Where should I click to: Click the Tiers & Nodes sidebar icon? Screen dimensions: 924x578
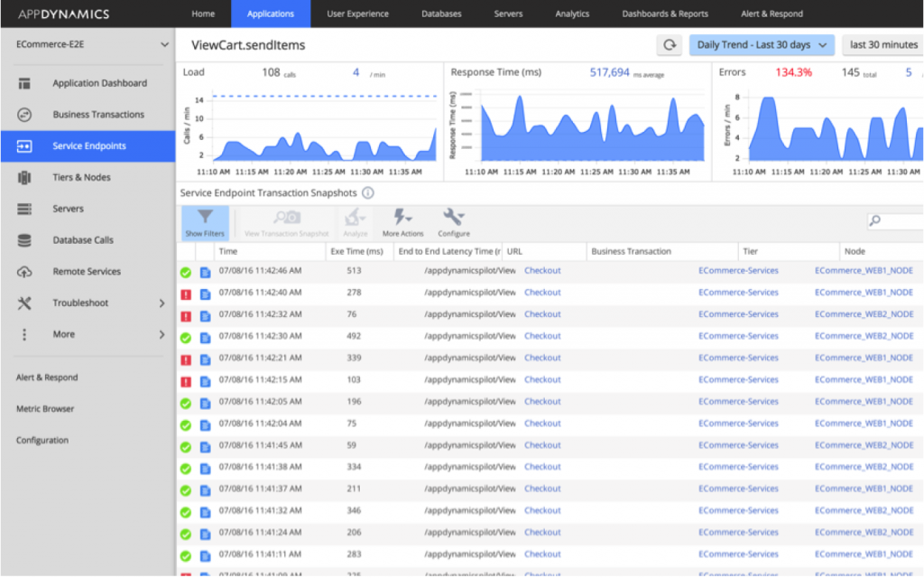coord(24,178)
